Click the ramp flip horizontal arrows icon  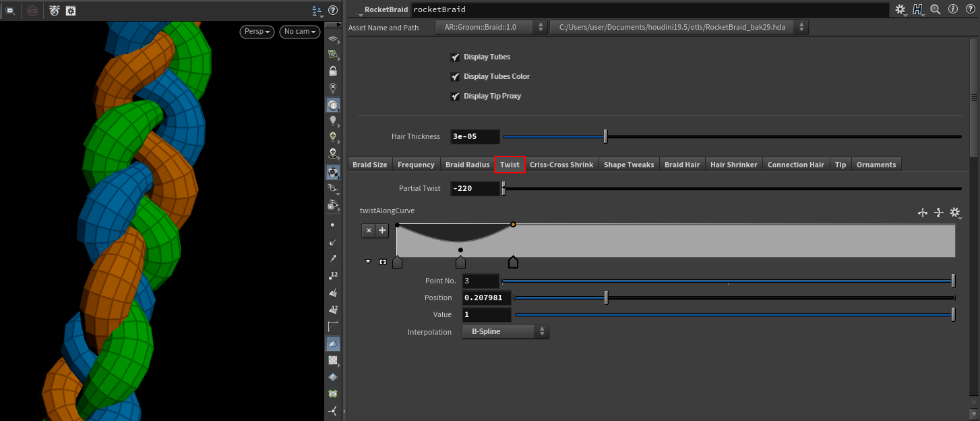tap(923, 213)
